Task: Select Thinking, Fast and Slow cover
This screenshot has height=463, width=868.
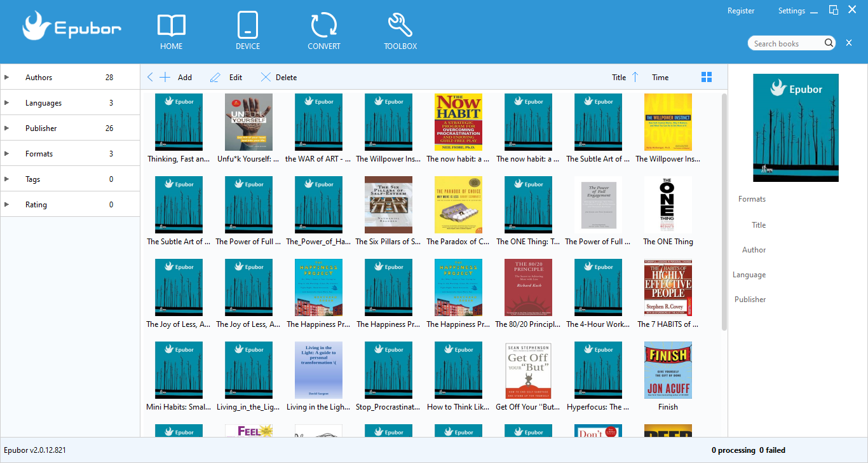Action: pos(179,122)
